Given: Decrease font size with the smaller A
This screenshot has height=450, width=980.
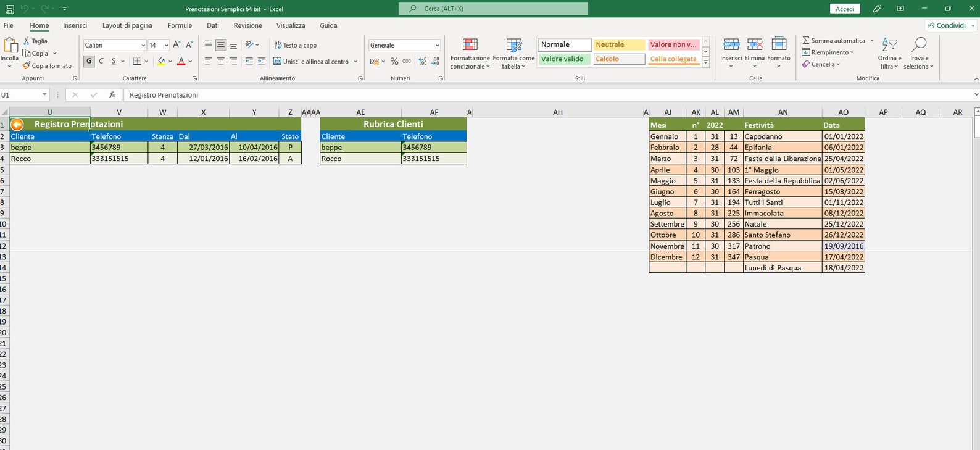Looking at the screenshot, I should point(189,44).
